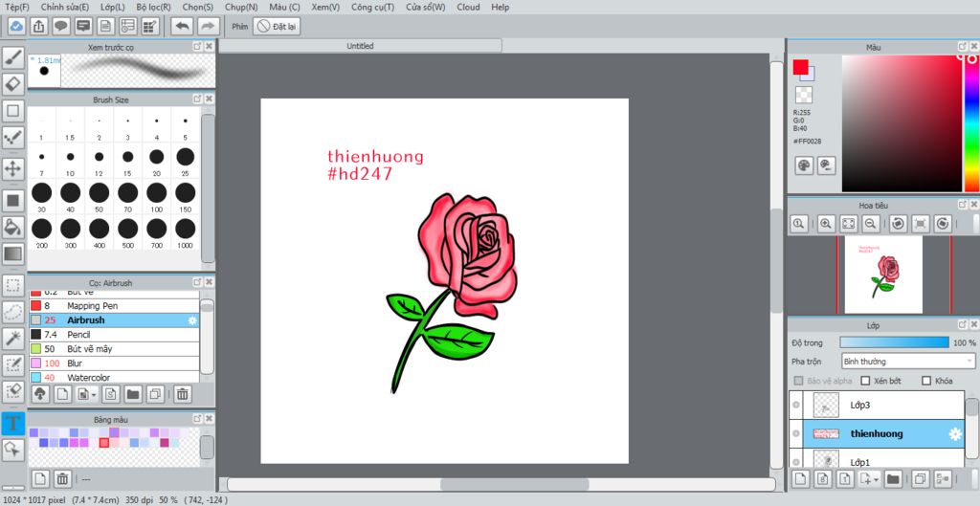Click the rainbow hue bar in Màu panel
This screenshot has width=980, height=506.
[x=972, y=123]
